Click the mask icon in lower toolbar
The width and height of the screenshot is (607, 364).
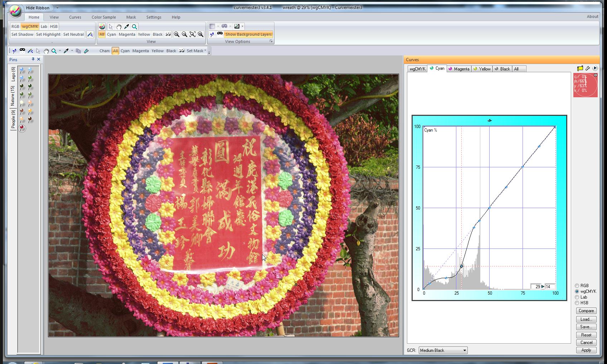(22, 50)
